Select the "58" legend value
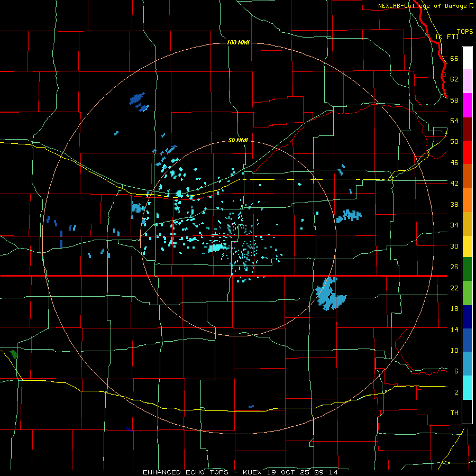The height and width of the screenshot is (476, 476). point(454,100)
